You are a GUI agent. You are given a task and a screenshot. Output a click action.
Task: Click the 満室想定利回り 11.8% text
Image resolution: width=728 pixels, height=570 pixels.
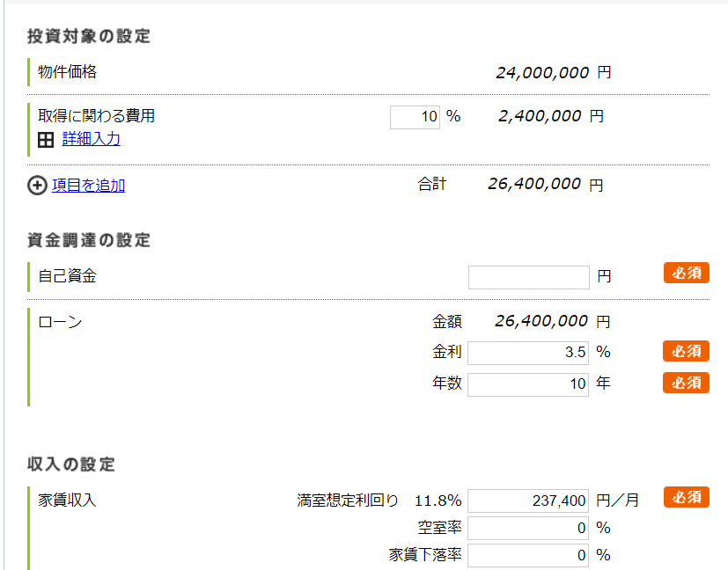(x=438, y=501)
